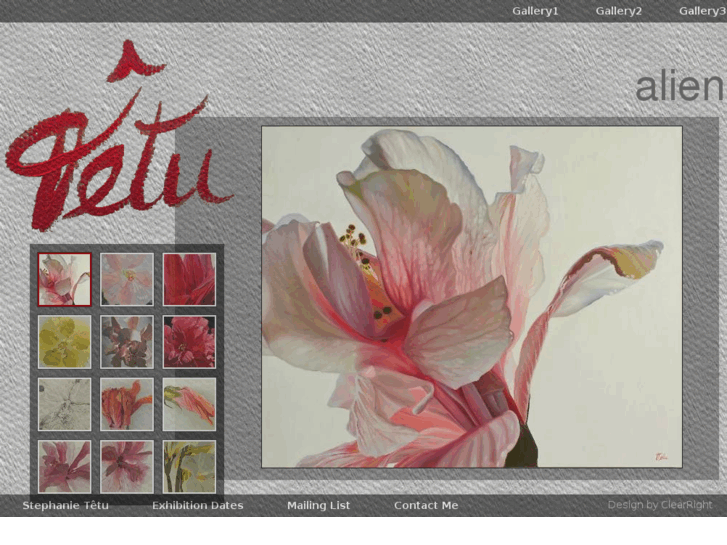The height and width of the screenshot is (545, 727).
Task: Go to the Exhibition Dates page
Action: pos(198,505)
